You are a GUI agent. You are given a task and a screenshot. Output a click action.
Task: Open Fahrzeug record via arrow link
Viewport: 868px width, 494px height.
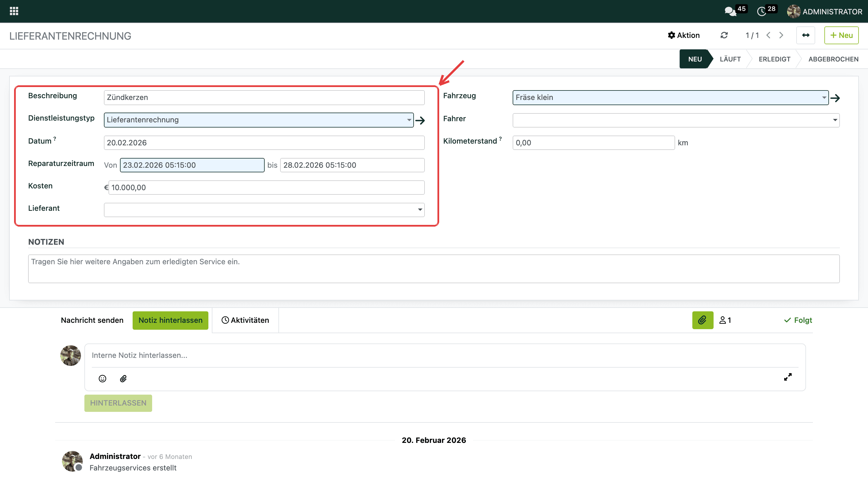point(835,98)
